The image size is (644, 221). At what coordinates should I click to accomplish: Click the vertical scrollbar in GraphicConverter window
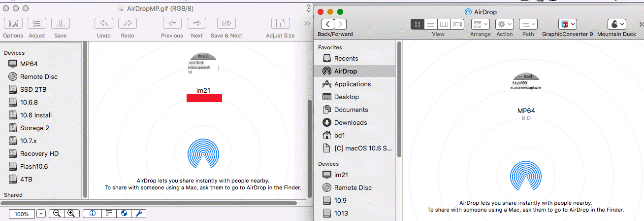310,143
